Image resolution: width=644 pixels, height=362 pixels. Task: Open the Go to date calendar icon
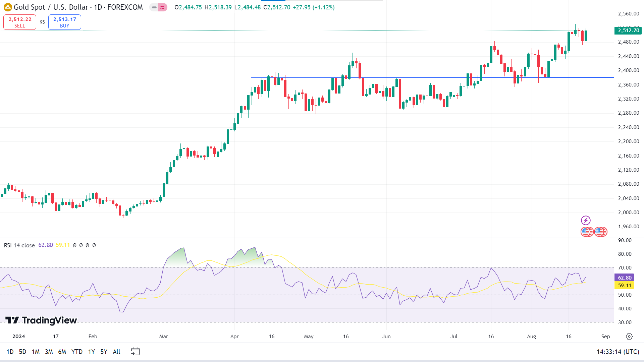coord(135,352)
